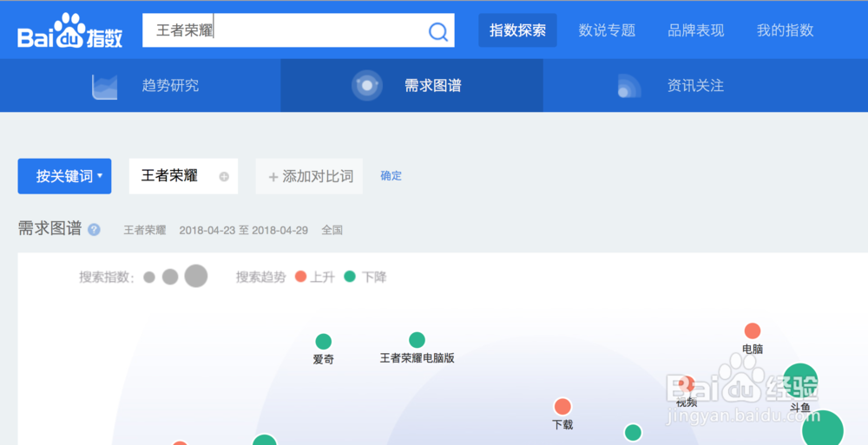Click the demand map circle icon
The width and height of the screenshot is (868, 445).
pos(367,86)
